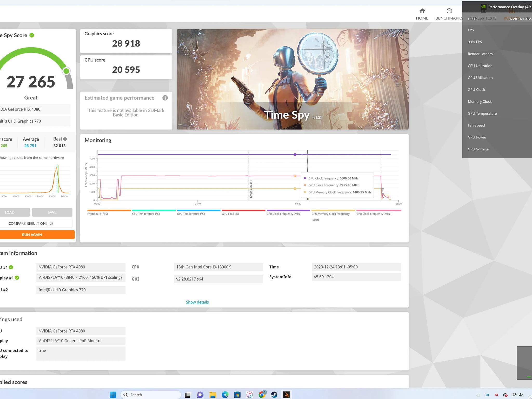
Task: Open the Wi-Fi network tray icon
Action: click(514, 395)
